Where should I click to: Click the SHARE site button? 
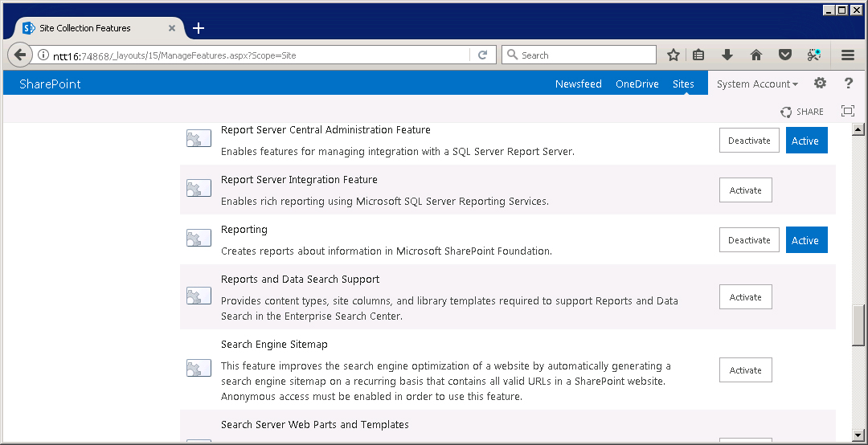tap(802, 112)
